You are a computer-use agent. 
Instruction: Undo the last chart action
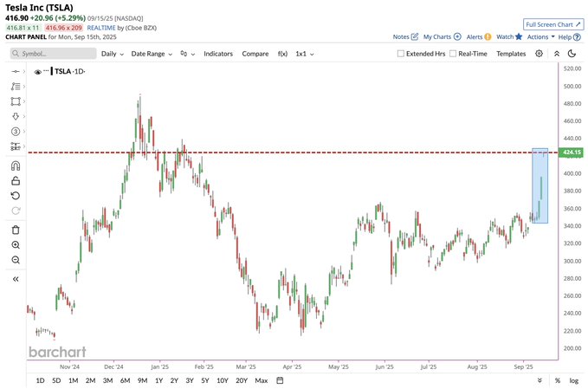point(16,196)
